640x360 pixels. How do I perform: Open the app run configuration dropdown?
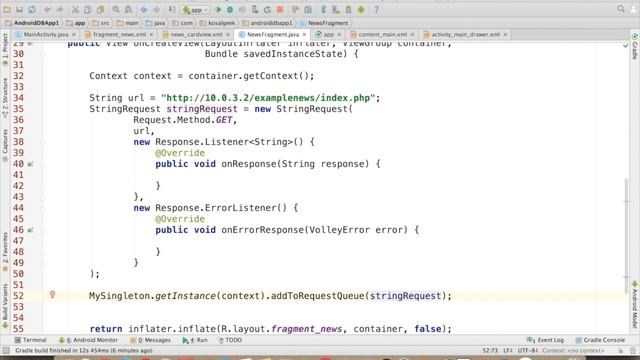click(x=195, y=10)
